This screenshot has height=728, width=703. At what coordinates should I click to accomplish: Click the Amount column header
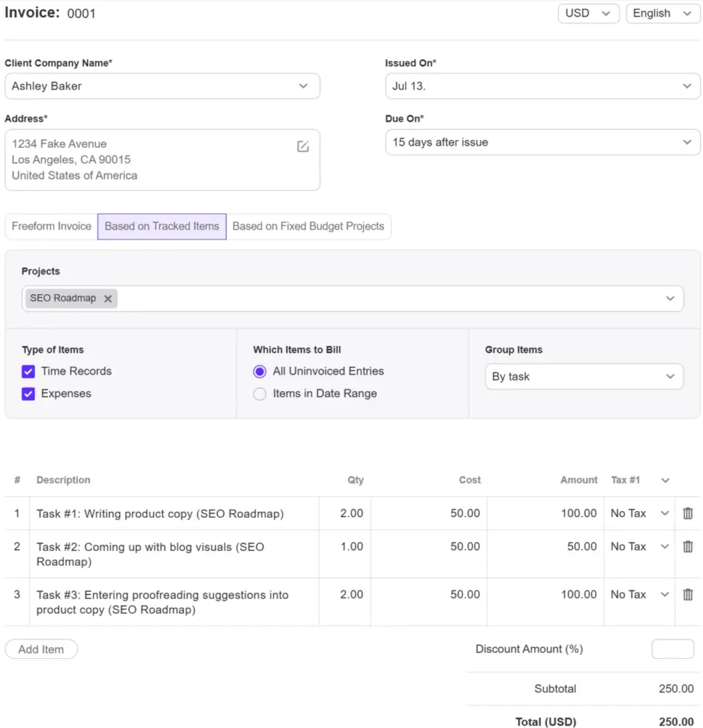click(579, 480)
